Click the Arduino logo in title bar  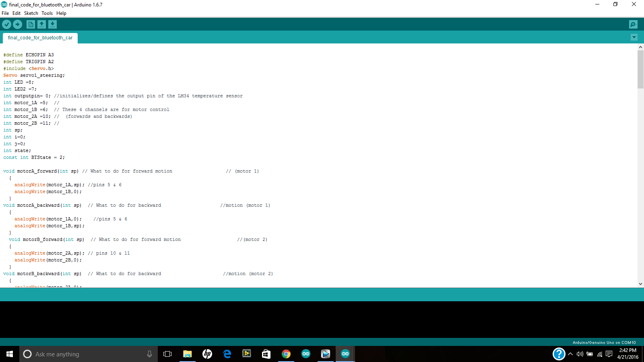(4, 4)
